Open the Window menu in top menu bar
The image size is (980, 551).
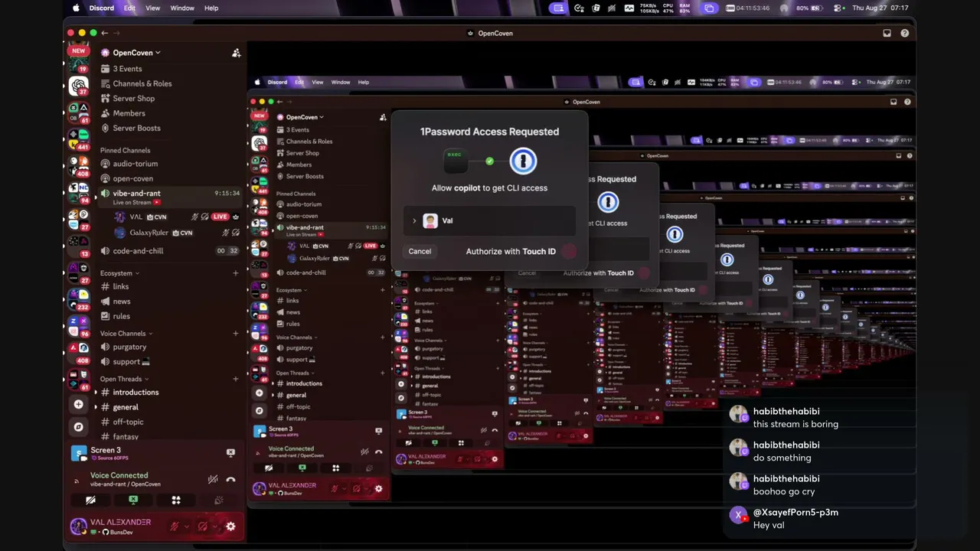pyautogui.click(x=182, y=8)
